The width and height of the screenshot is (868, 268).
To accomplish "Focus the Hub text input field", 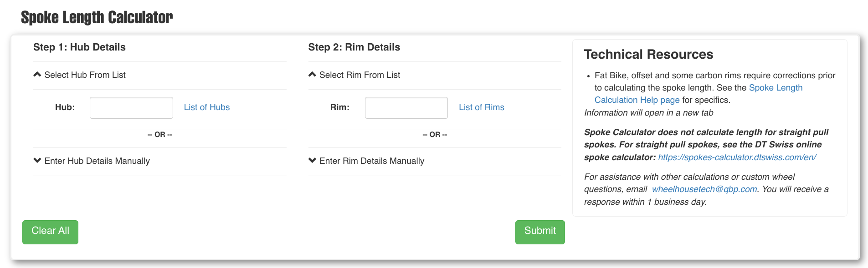I will [x=131, y=108].
